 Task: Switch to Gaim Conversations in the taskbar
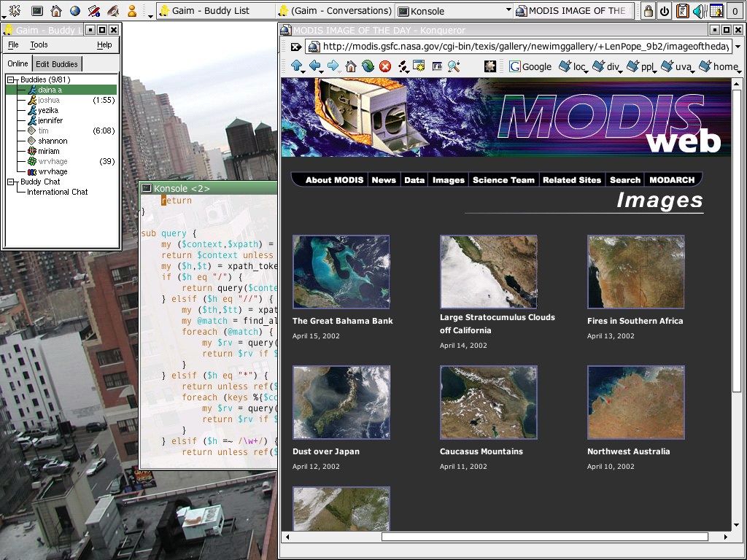336,10
